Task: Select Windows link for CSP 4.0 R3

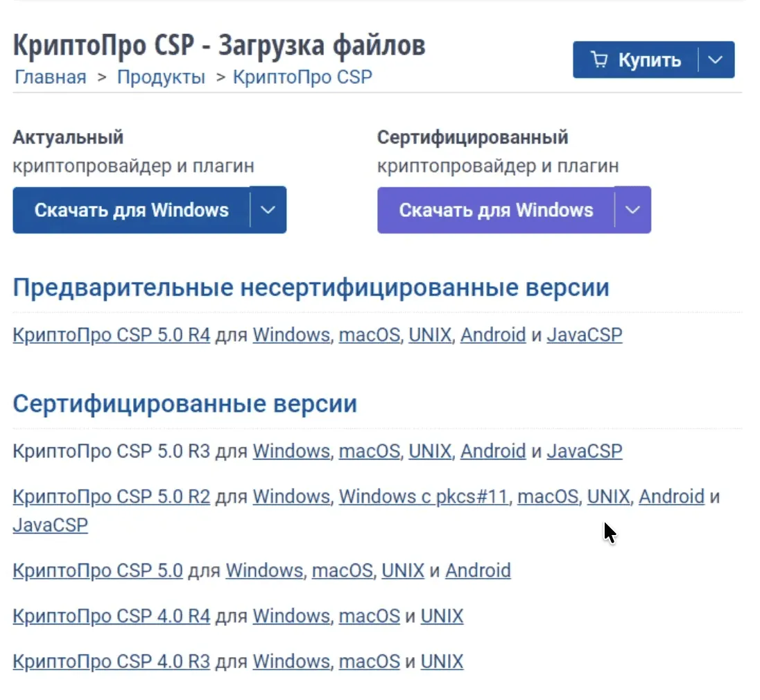Action: click(291, 661)
